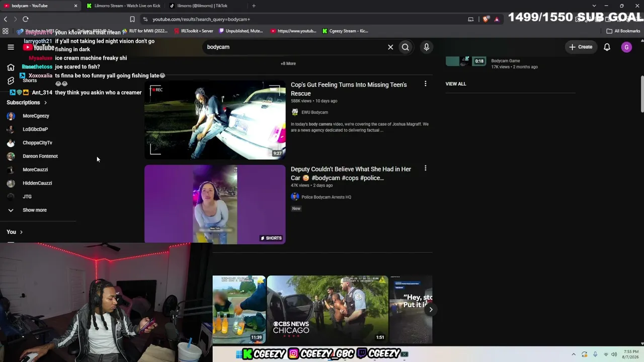
Task: Open ChoppaCityTv channel subscription
Action: click(x=37, y=143)
